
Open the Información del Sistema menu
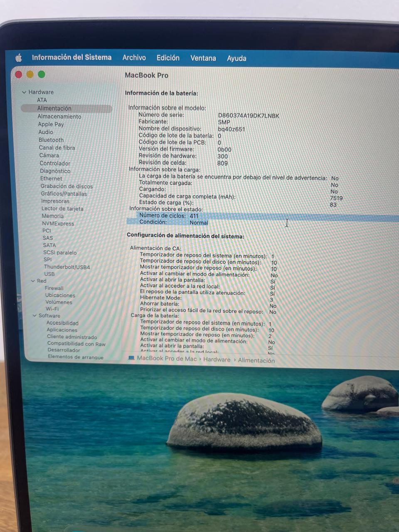point(71,57)
